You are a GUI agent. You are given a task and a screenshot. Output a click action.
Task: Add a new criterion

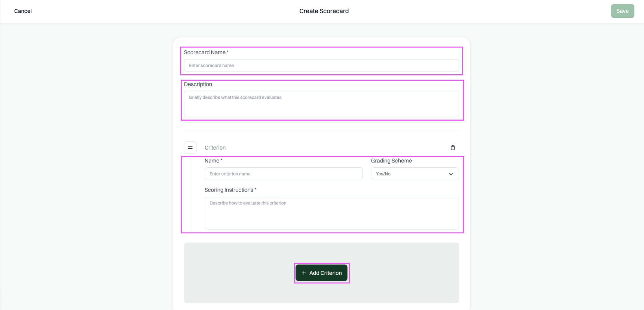pos(321,273)
